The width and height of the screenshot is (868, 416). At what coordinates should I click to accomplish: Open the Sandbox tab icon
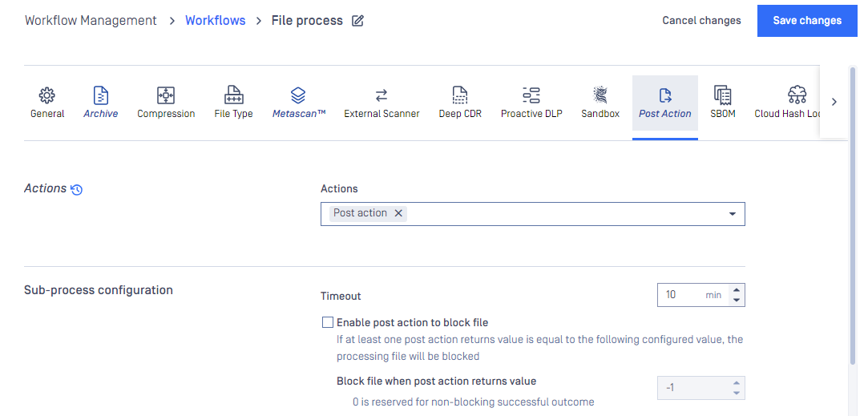(600, 95)
